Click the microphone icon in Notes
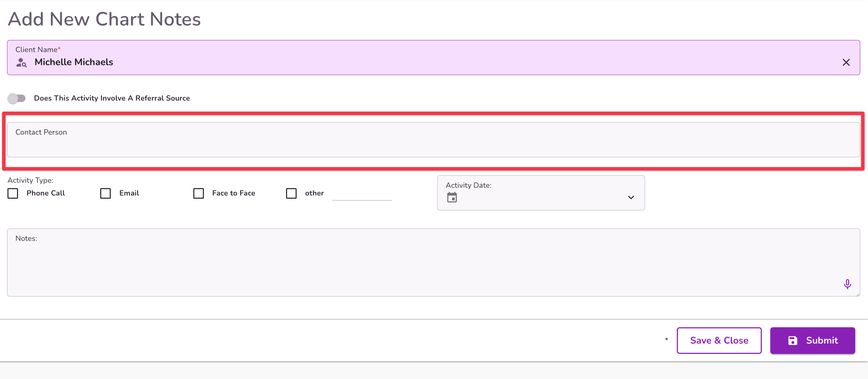Image resolution: width=868 pixels, height=379 pixels. [x=847, y=284]
